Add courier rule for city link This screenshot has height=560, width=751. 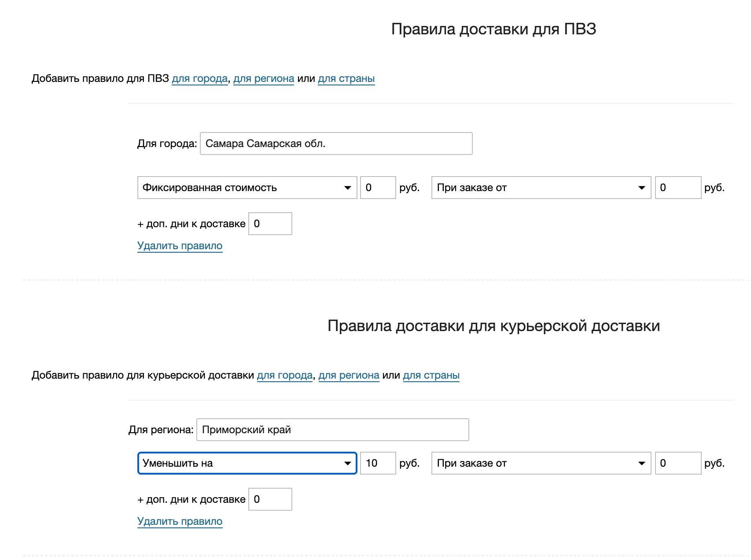tap(284, 376)
